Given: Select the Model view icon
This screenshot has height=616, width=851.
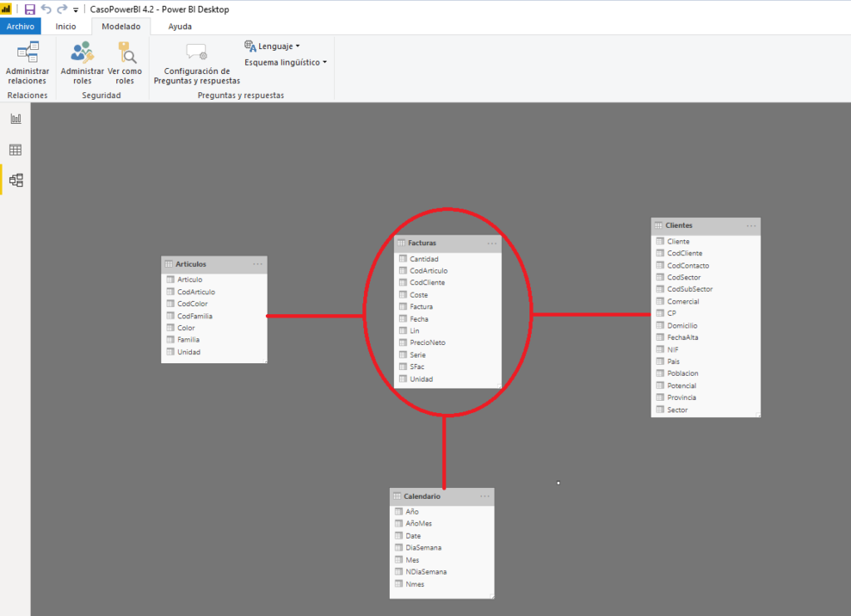Looking at the screenshot, I should pyautogui.click(x=14, y=180).
